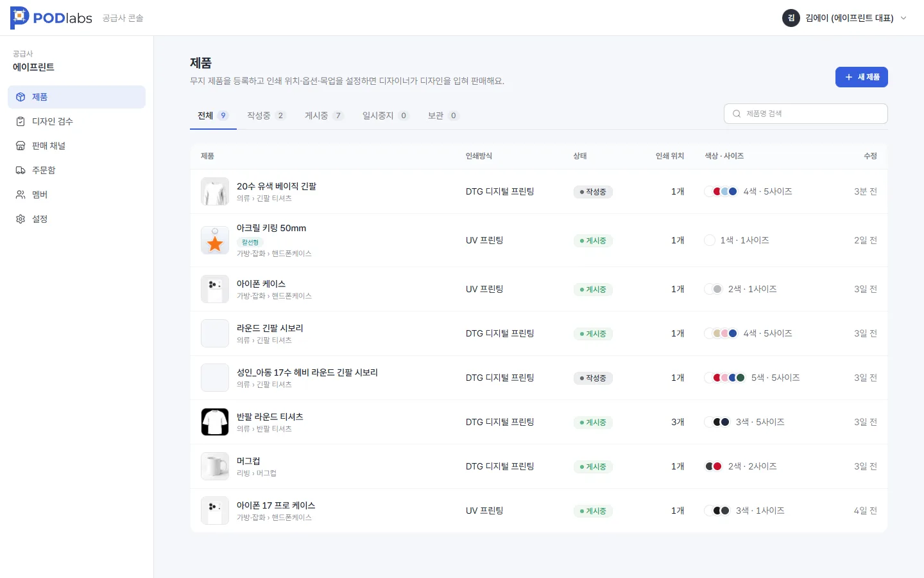Click the 3분 전 modified time
924x578 pixels.
point(865,191)
